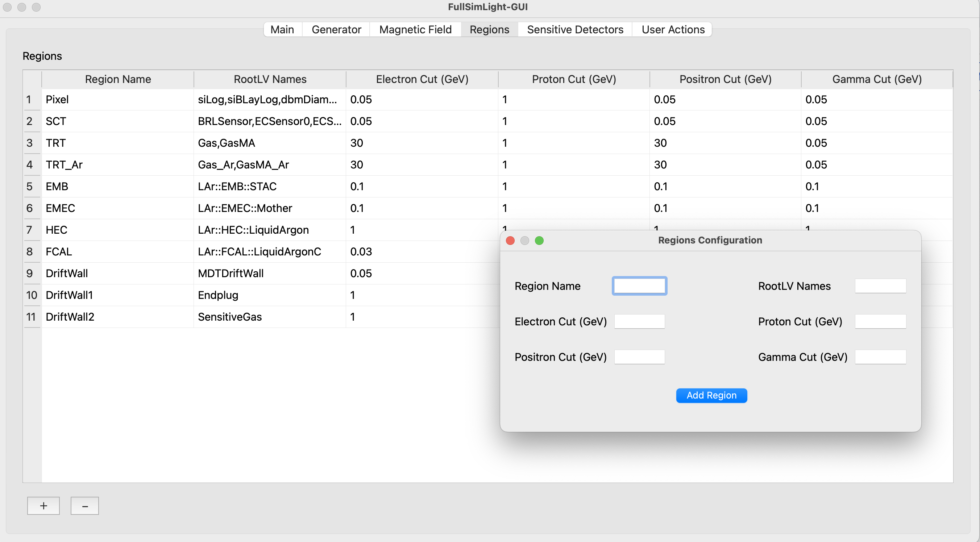This screenshot has height=542, width=980.
Task: Click the LAr::EMEC::Mother cell
Action: point(270,208)
